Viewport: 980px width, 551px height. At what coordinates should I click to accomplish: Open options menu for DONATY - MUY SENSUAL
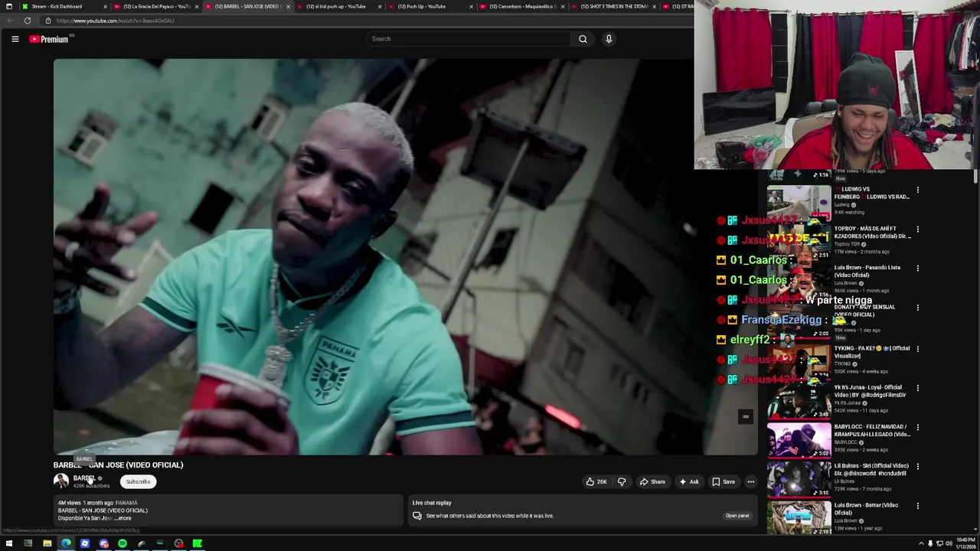pyautogui.click(x=917, y=308)
